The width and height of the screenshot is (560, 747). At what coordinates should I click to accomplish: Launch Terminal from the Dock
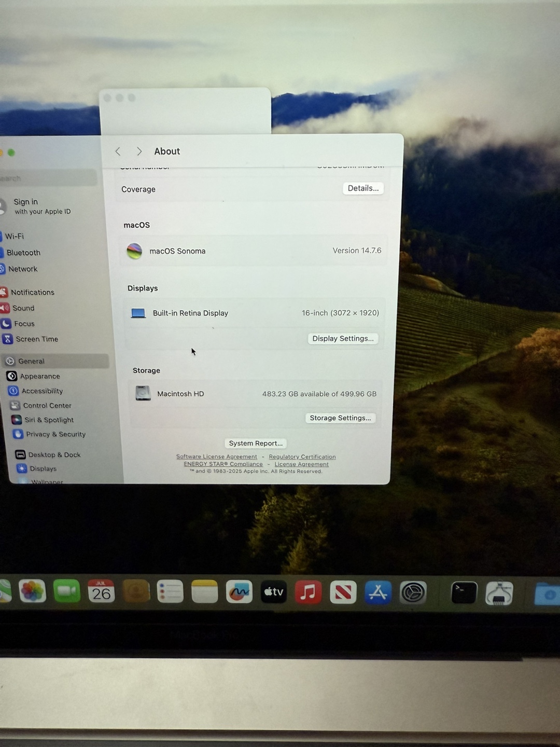[x=464, y=593]
